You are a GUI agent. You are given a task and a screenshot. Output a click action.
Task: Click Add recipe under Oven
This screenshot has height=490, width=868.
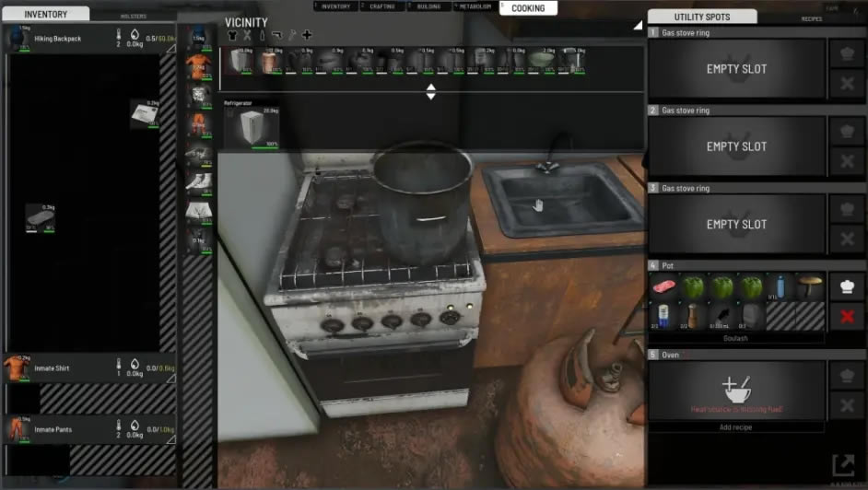(x=736, y=427)
